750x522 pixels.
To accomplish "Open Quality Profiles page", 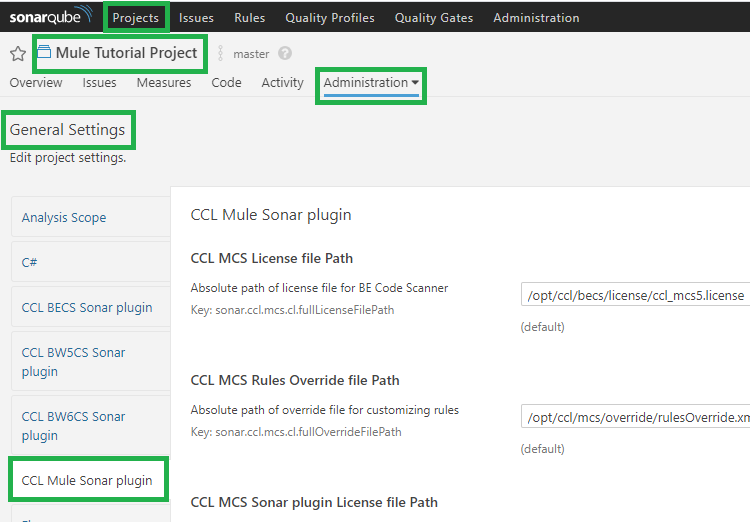I will (330, 18).
